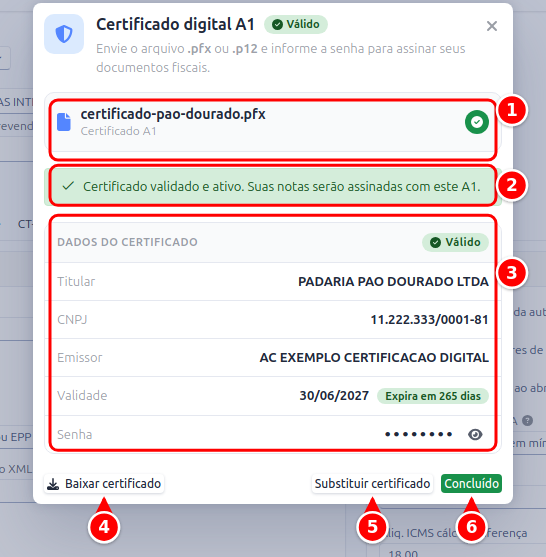The width and height of the screenshot is (546, 557).
Task: Select the issuer AC EXEMPLO CERTIFICACAO DIGITAL
Action: [x=374, y=357]
